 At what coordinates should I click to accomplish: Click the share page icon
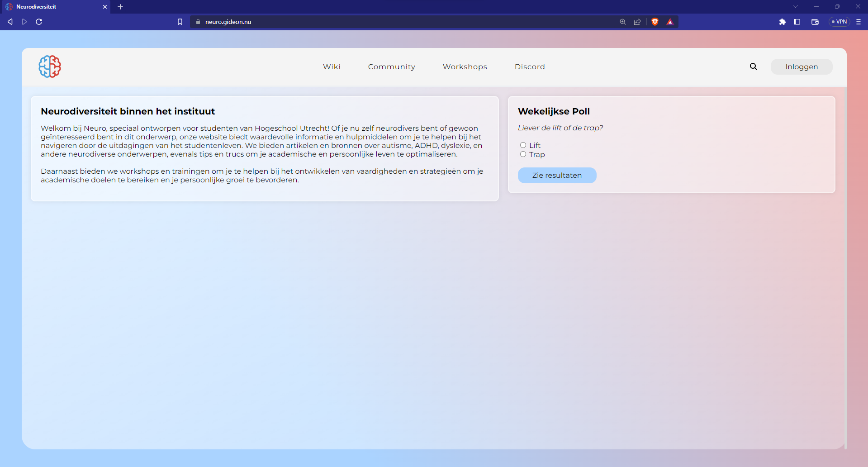point(637,22)
